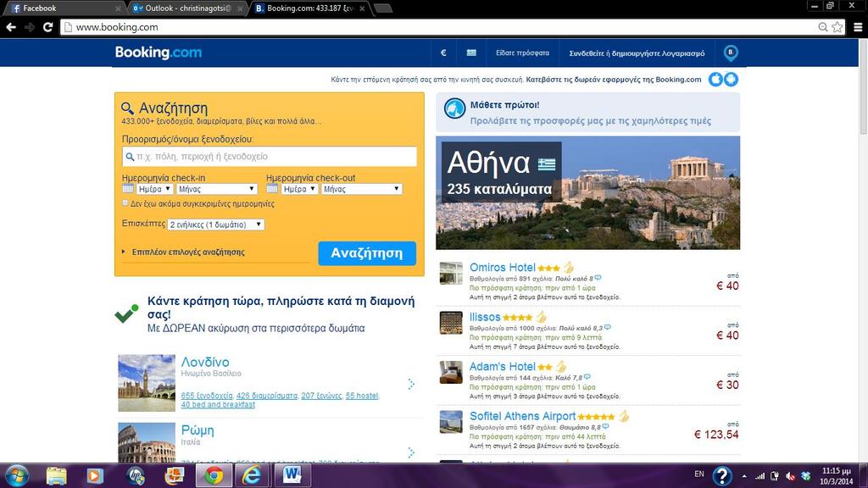
Task: Open the Επισκέπτες guests dropdown
Action: pos(216,225)
